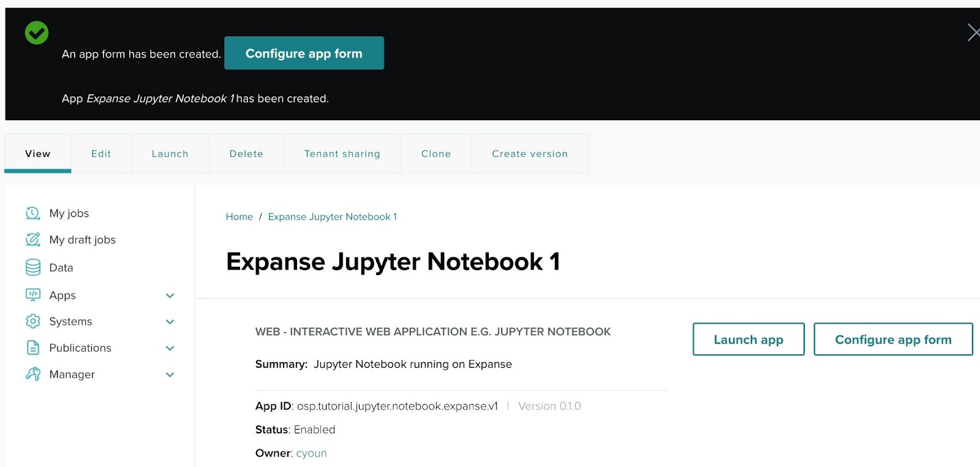Click the Systems gear icon
Image resolution: width=980 pixels, height=467 pixels.
click(x=32, y=321)
